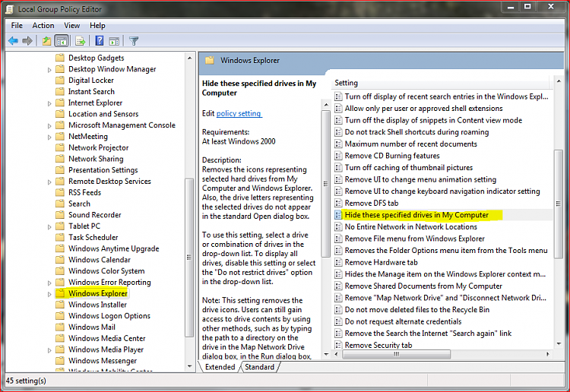Expand the Internet Explorer tree node
570x392 pixels.
click(x=49, y=103)
